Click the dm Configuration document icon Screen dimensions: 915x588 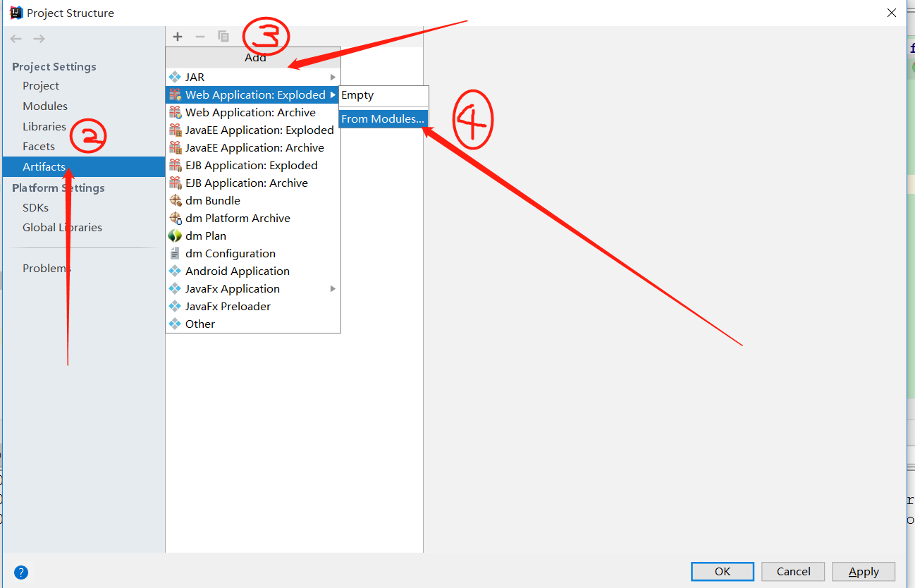175,253
